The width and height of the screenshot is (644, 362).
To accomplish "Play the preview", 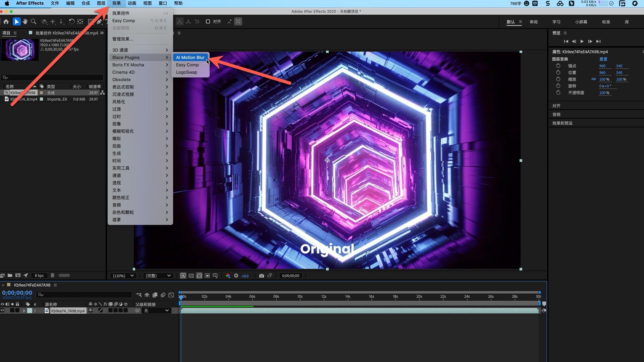I will point(582,42).
